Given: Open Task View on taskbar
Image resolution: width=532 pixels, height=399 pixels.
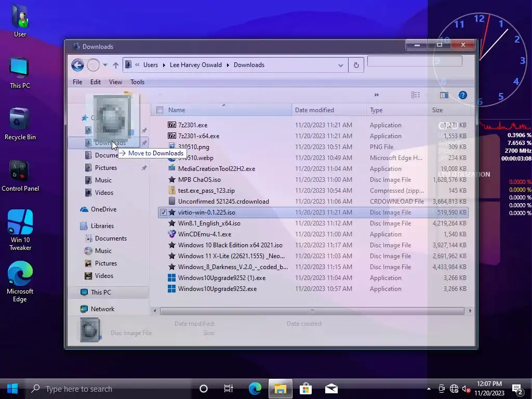Looking at the screenshot, I should (x=229, y=389).
